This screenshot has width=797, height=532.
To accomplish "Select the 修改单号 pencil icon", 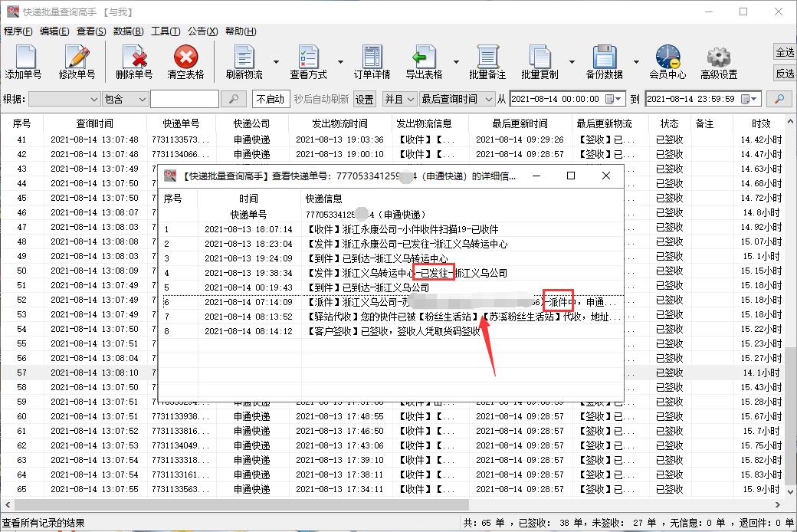I will point(79,61).
